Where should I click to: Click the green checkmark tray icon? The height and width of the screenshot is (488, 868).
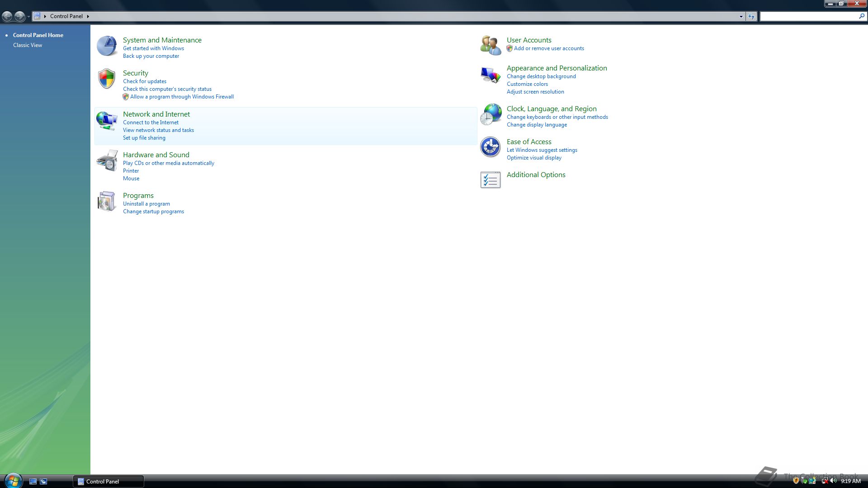tap(804, 481)
